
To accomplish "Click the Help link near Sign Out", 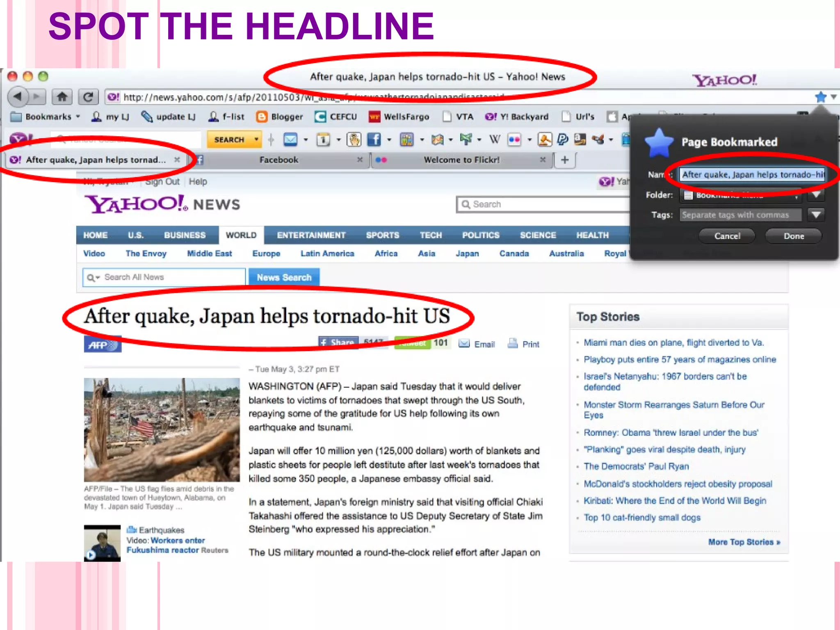I will pos(198,182).
